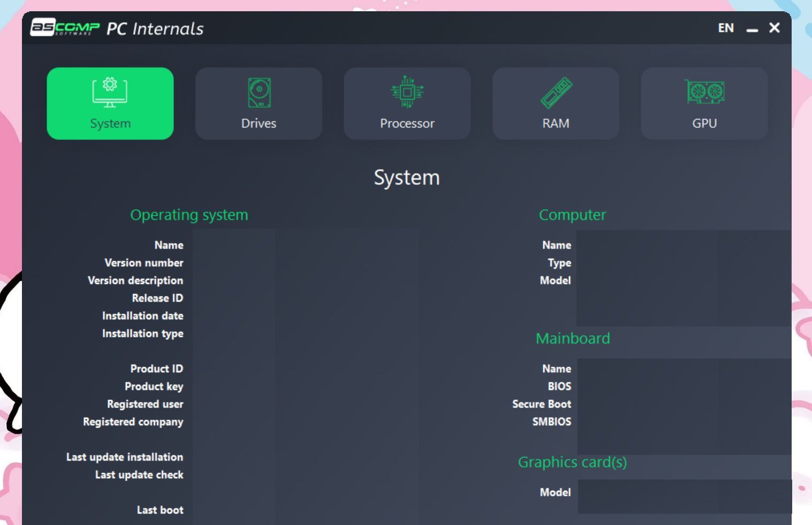Select the Registered user label
812x525 pixels.
pyautogui.click(x=145, y=404)
